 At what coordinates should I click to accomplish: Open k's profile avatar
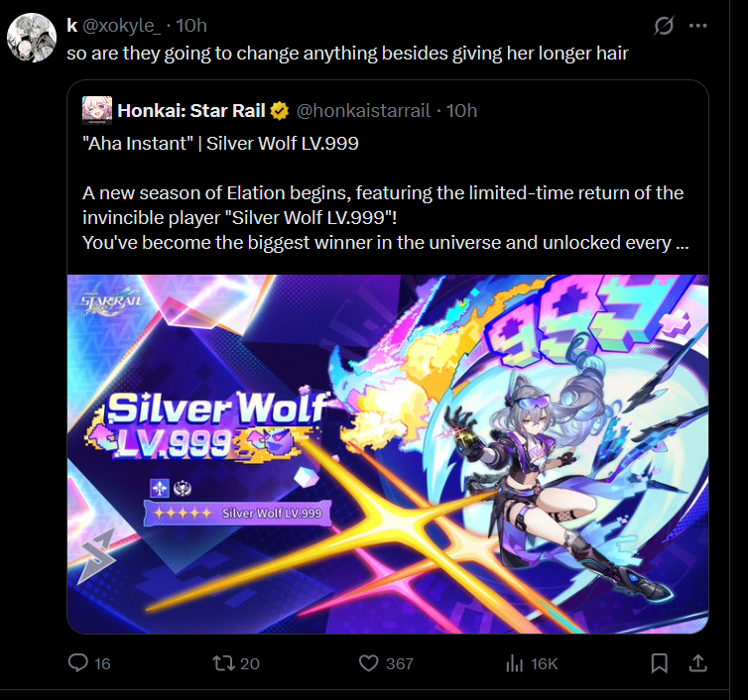(x=32, y=38)
